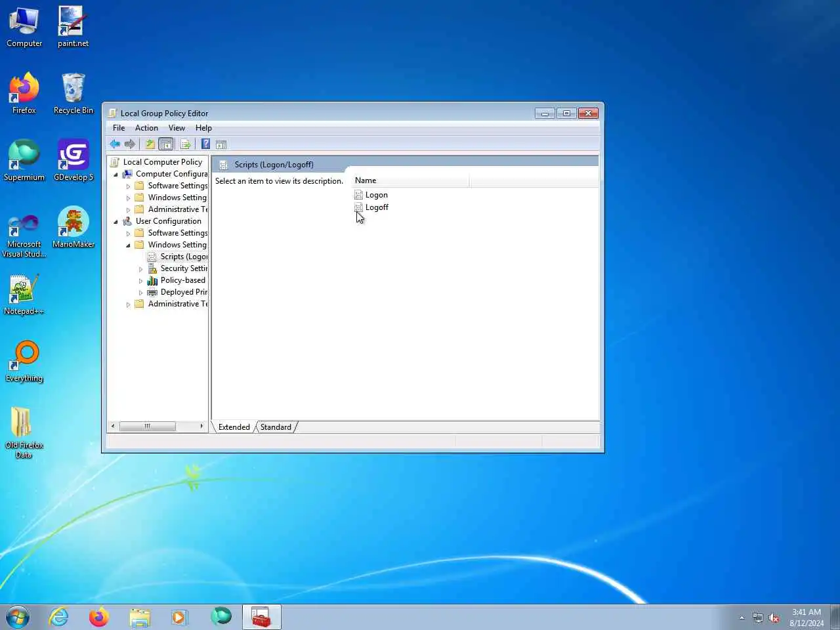
Task: Select the Computer Configuration tree label
Action: tap(171, 174)
